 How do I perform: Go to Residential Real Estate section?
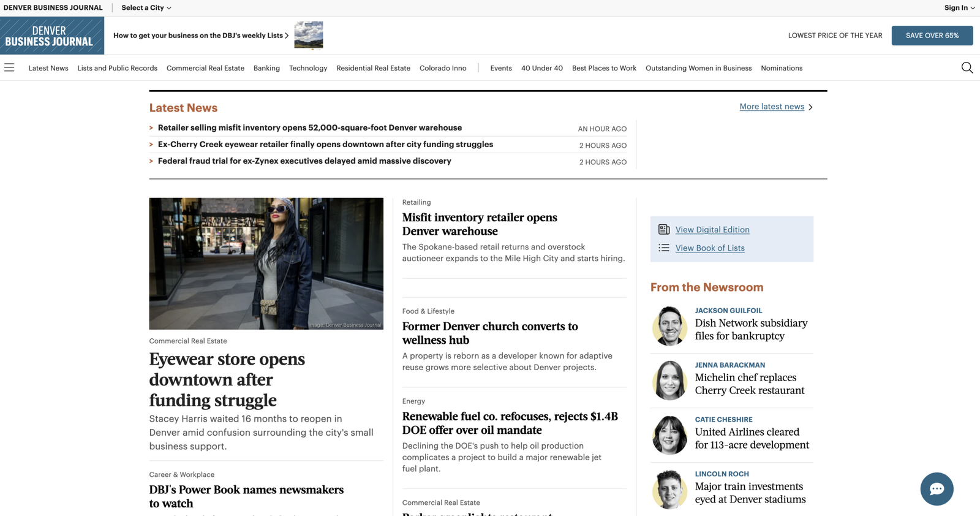point(373,68)
